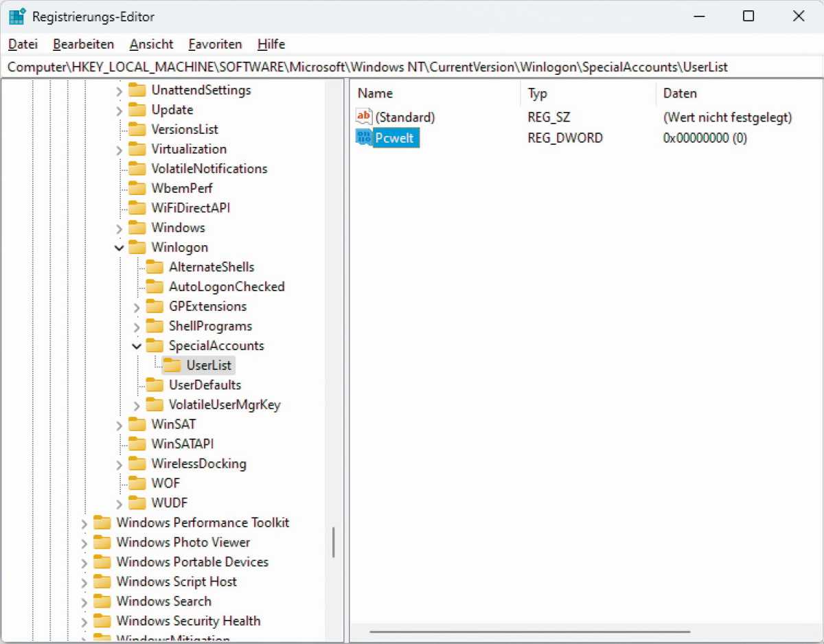Expand the VolatileUserMgrKey key
This screenshot has width=824, height=644.
(137, 406)
